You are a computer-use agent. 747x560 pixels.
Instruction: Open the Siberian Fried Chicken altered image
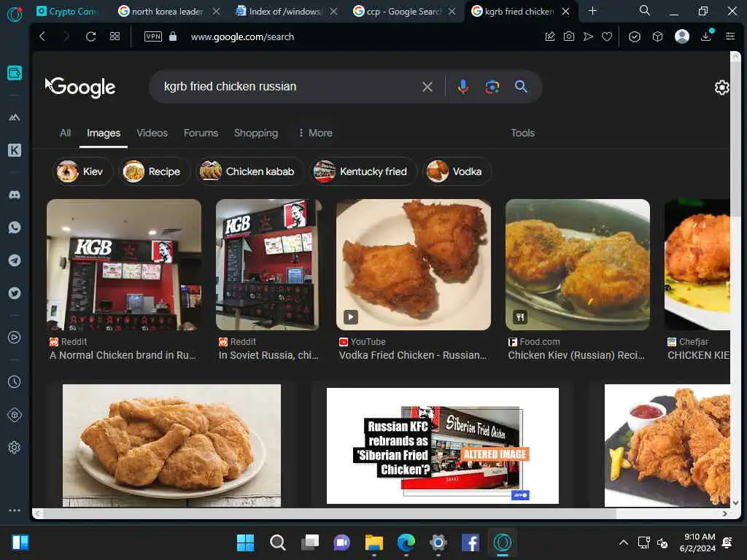(x=443, y=446)
